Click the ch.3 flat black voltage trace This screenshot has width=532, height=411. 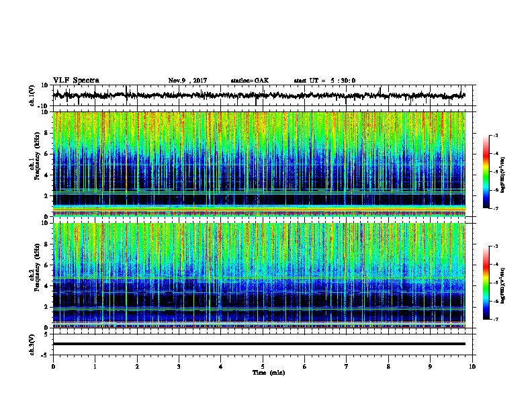[x=259, y=344]
